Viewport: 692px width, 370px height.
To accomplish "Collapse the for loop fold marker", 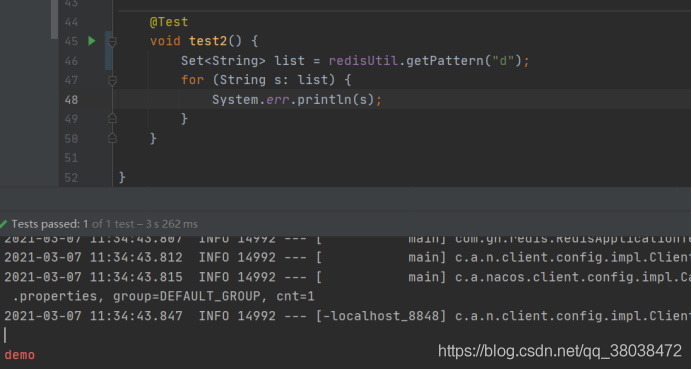I will click(113, 80).
